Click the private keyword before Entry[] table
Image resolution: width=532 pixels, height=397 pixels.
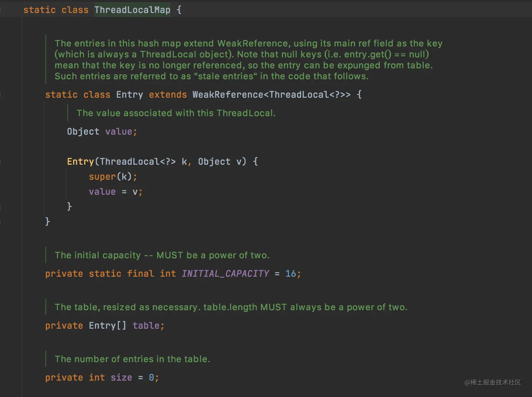pos(64,326)
